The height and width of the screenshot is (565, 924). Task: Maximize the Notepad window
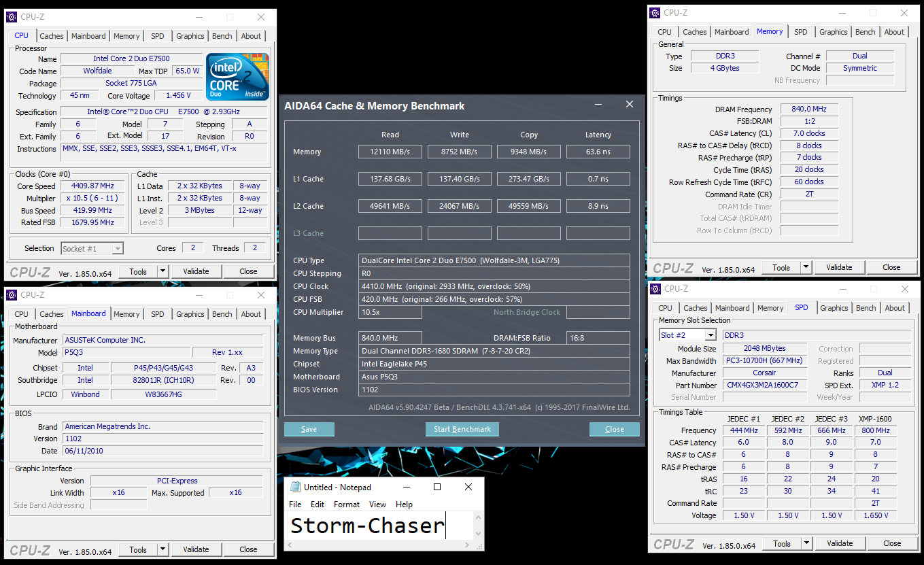coord(437,487)
